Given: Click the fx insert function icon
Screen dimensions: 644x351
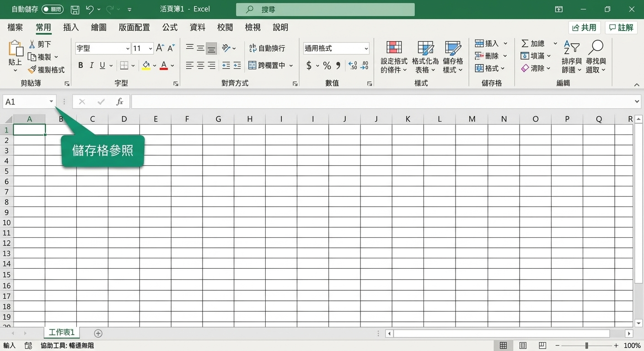Looking at the screenshot, I should [120, 101].
